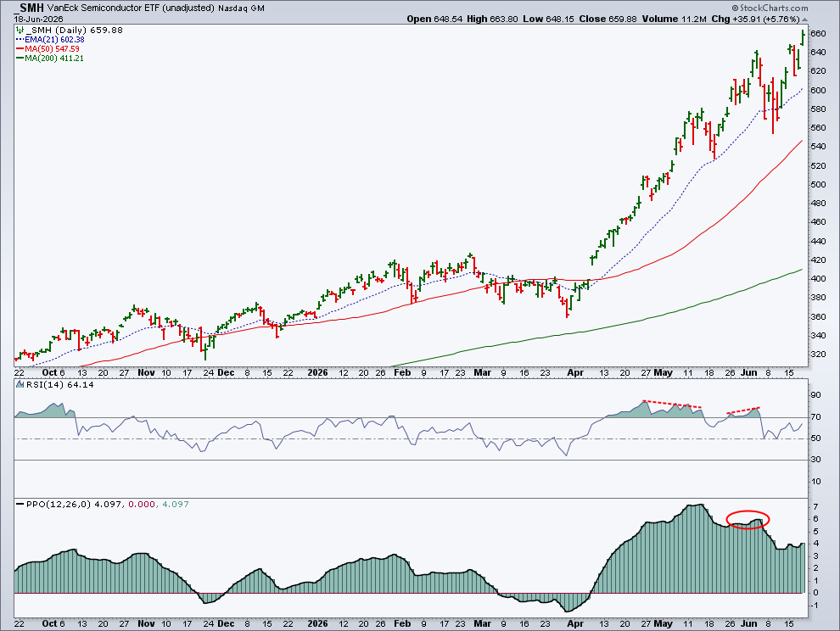The height and width of the screenshot is (631, 840).
Task: Click the 'Nasdaq GM' exchange label
Action: [x=241, y=8]
